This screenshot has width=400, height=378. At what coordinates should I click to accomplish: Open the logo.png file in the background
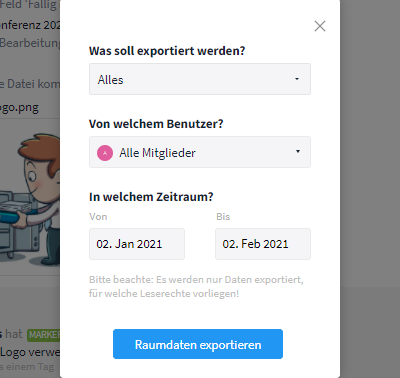click(x=19, y=108)
